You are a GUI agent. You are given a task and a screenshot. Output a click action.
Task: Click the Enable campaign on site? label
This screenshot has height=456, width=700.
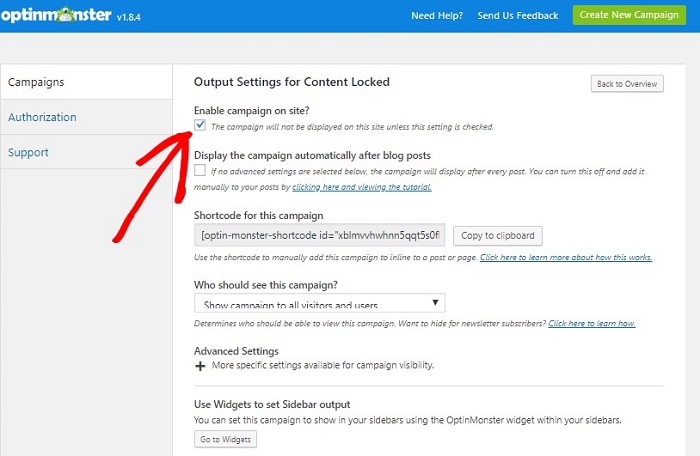(251, 110)
